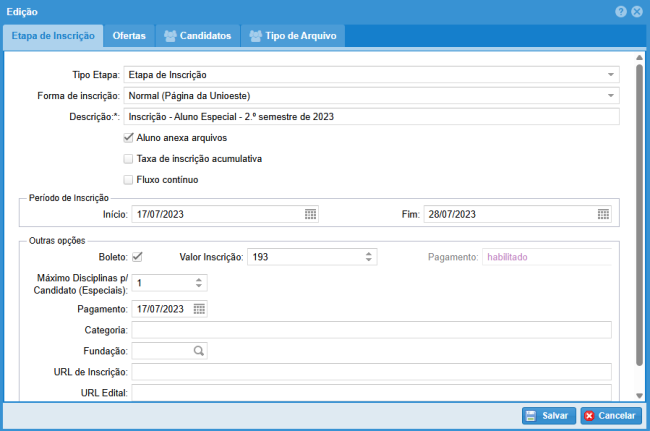Check the Fluxo contínuo option
The image size is (650, 431).
(128, 180)
